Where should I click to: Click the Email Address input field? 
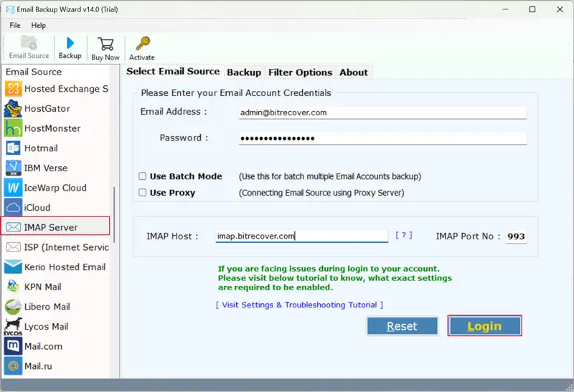click(x=382, y=113)
